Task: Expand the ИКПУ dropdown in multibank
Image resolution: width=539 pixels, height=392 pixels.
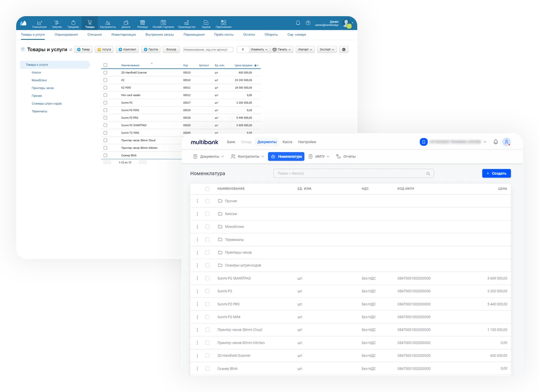Action: tap(319, 157)
